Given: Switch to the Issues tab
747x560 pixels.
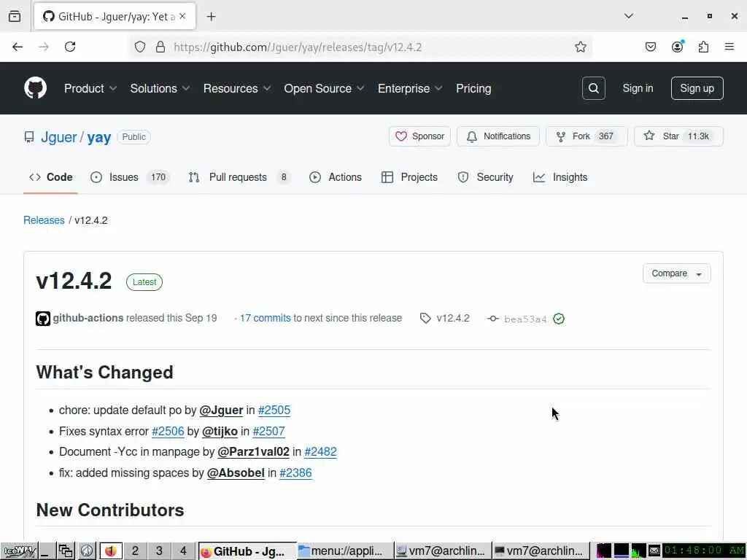Looking at the screenshot, I should pos(130,177).
